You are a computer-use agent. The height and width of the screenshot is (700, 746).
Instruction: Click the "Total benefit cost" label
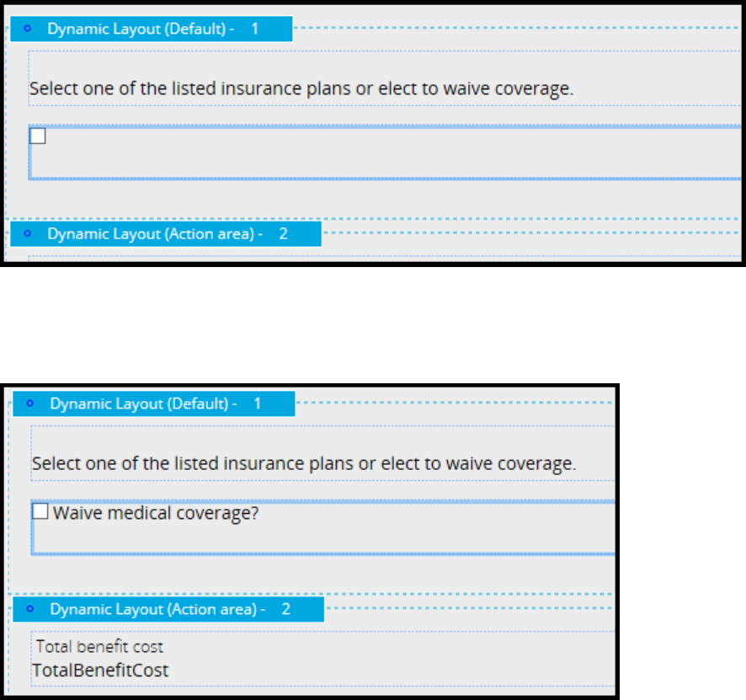[x=99, y=647]
